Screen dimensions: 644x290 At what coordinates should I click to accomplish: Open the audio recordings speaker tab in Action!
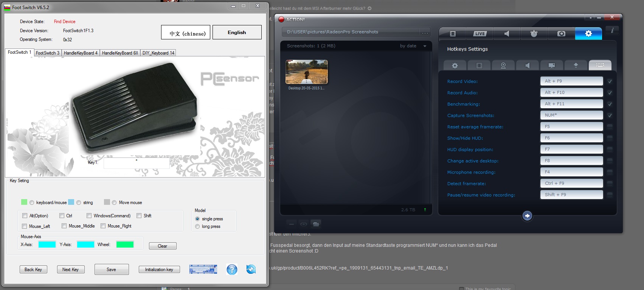click(507, 34)
